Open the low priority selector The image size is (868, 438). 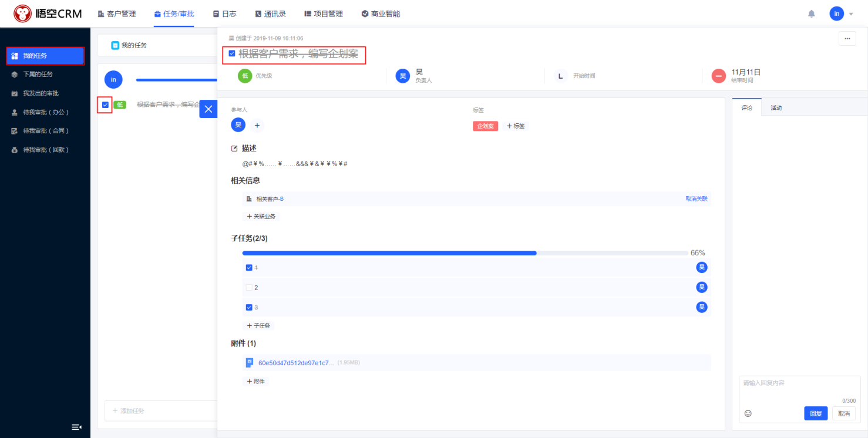[x=245, y=76]
